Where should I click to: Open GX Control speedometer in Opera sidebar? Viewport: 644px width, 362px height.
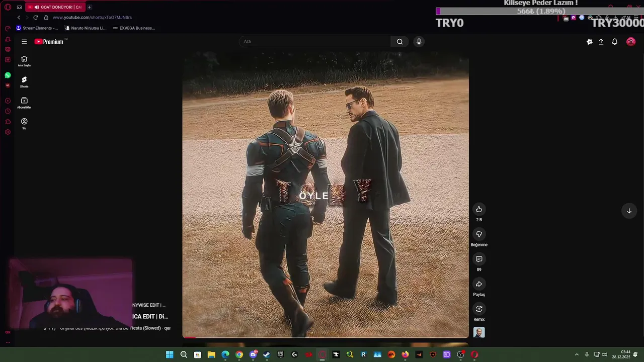tap(8, 28)
